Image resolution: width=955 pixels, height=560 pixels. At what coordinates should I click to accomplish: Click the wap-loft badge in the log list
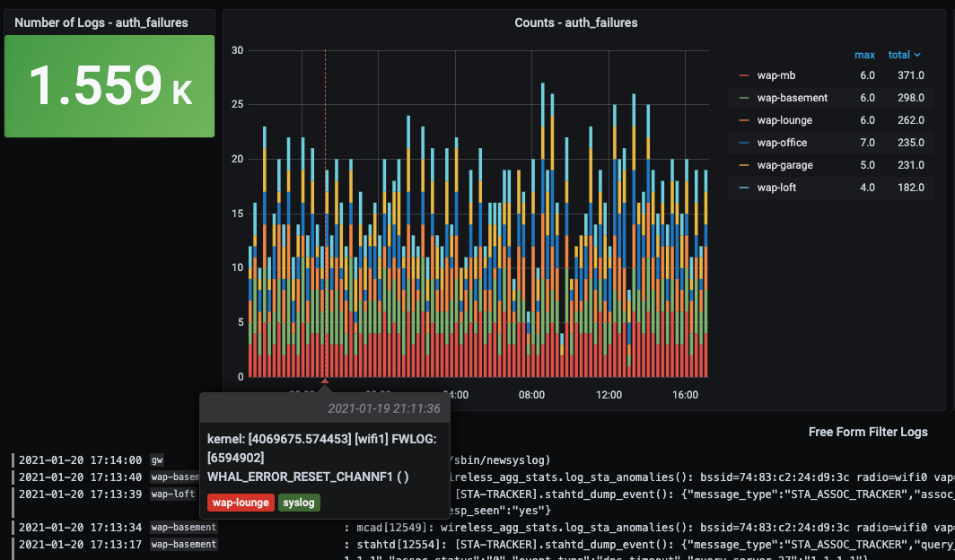(172, 493)
